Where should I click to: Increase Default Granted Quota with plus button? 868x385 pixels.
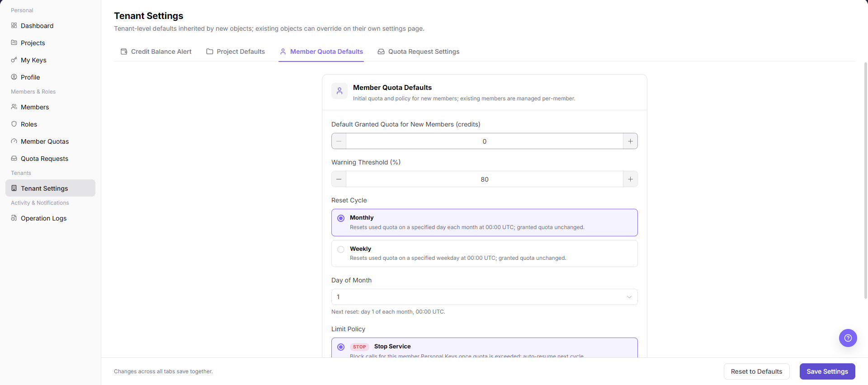click(x=630, y=141)
